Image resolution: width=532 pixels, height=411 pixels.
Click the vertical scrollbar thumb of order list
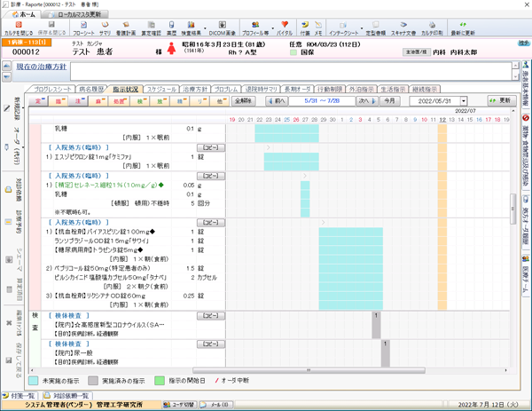click(x=512, y=209)
